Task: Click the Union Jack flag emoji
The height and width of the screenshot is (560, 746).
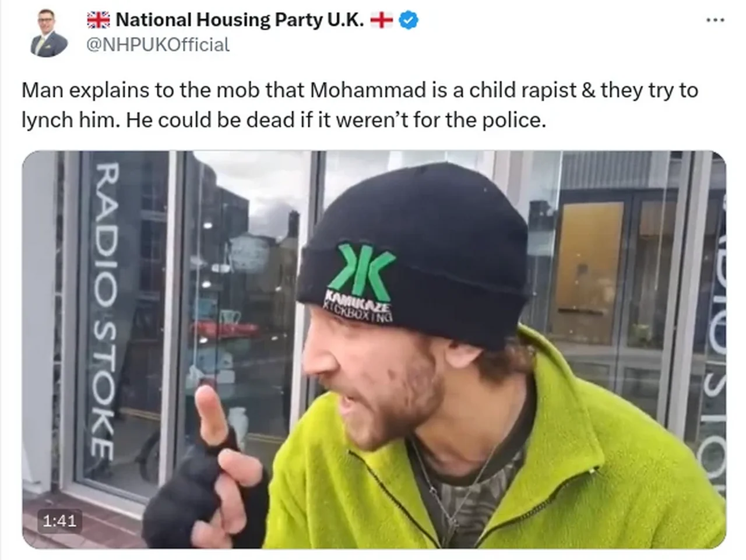Action: 98,20
